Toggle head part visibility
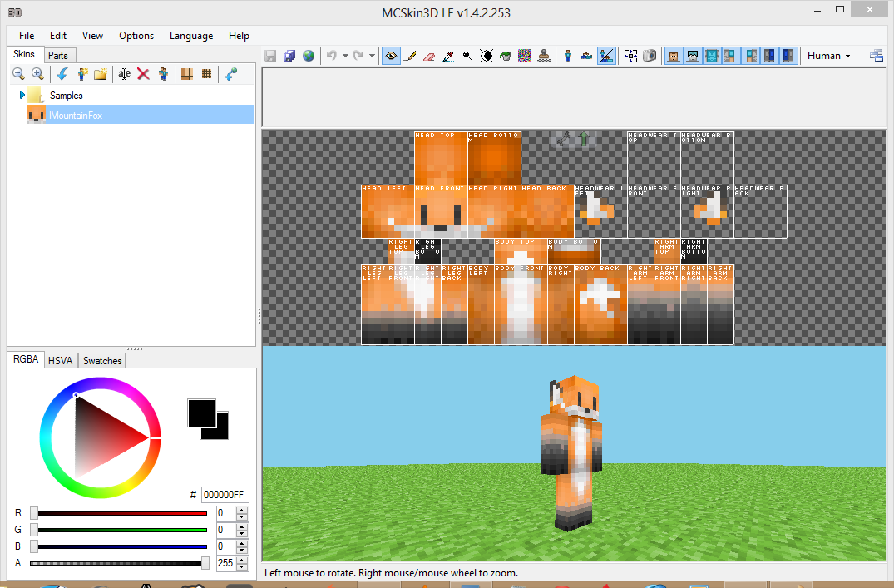Image resolution: width=894 pixels, height=588 pixels. [672, 56]
